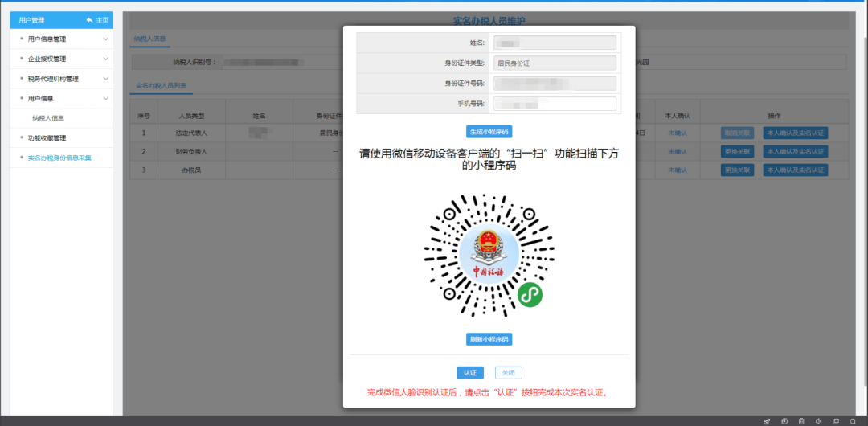Click the blue 认证 button
The height and width of the screenshot is (426, 868).
tap(470, 373)
